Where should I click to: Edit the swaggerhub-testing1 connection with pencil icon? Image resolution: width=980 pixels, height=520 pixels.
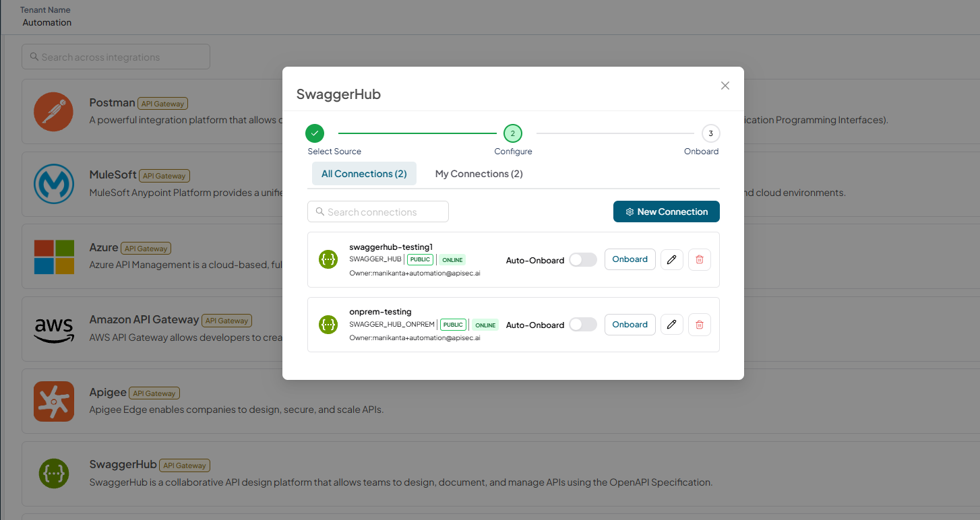671,259
